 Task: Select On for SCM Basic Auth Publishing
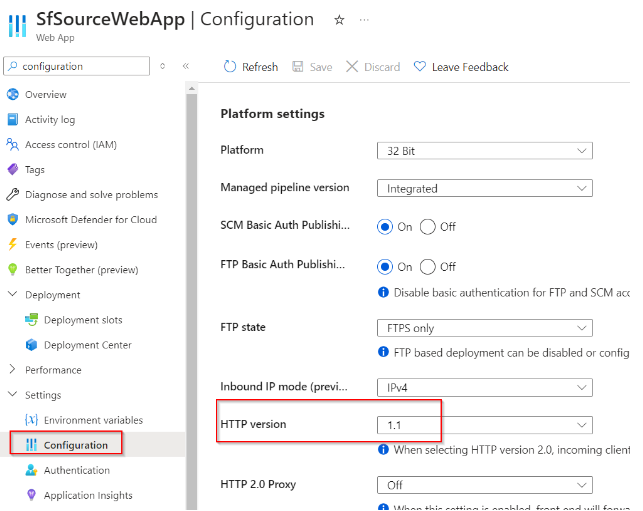click(385, 227)
